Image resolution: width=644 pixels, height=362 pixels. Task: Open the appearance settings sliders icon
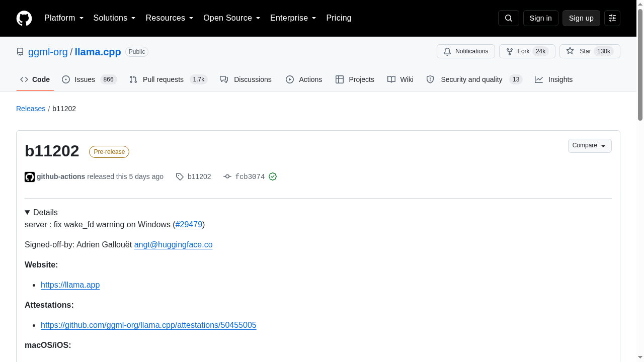click(x=612, y=18)
